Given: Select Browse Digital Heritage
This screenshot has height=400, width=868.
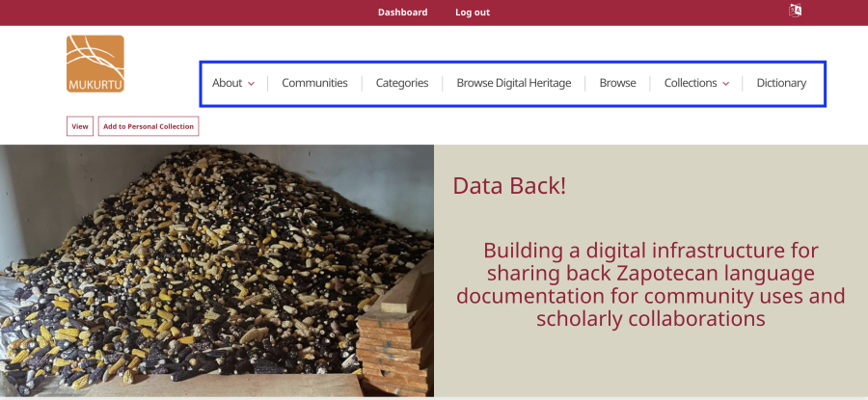Looking at the screenshot, I should [514, 83].
